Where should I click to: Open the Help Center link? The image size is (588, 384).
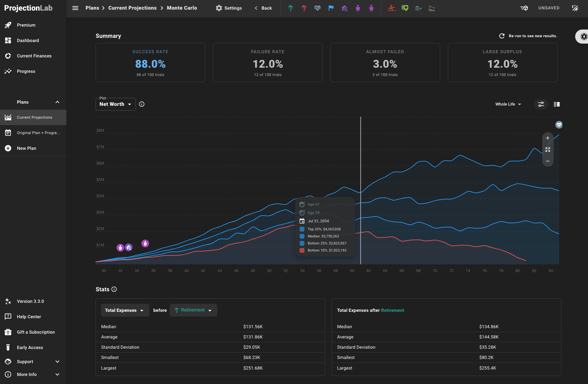(x=29, y=317)
